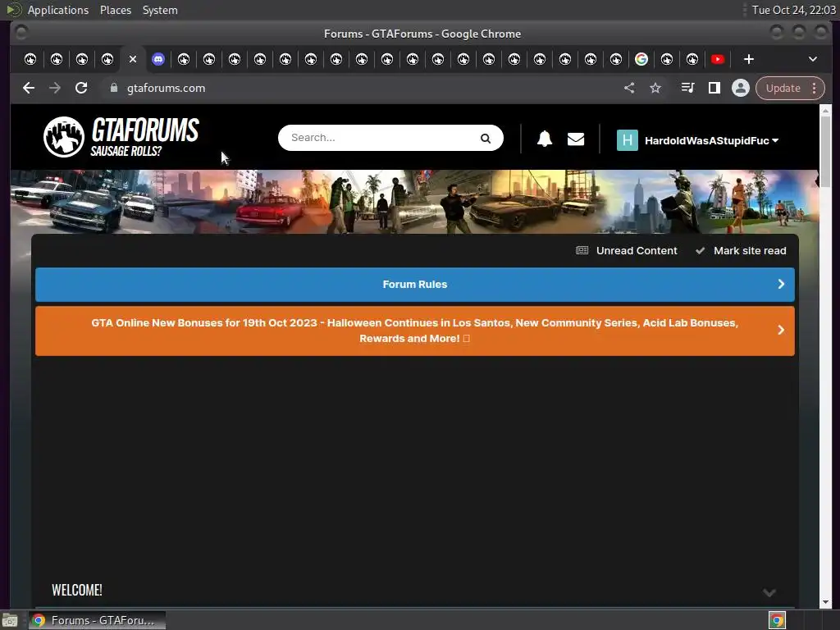
Task: Open the notifications bell icon
Action: point(545,139)
